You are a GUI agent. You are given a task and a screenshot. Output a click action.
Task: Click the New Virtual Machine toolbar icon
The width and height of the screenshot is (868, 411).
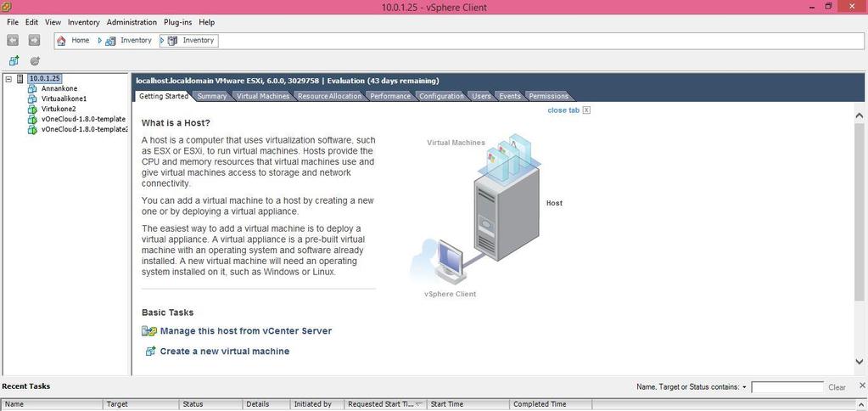[14, 61]
